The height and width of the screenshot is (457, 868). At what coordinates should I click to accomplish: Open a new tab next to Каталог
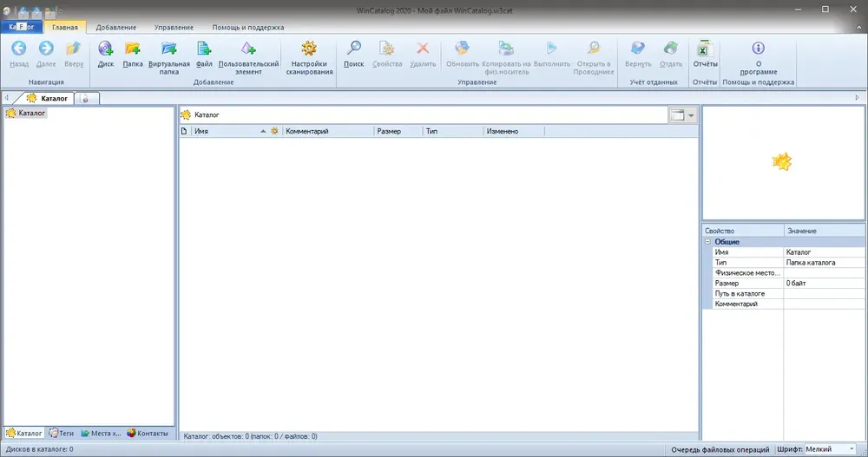click(87, 99)
